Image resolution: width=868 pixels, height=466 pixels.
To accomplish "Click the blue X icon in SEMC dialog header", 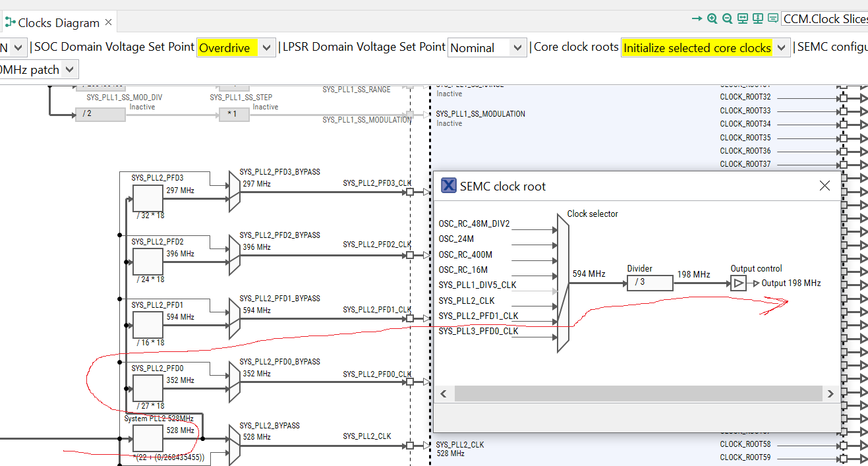I will click(x=448, y=185).
